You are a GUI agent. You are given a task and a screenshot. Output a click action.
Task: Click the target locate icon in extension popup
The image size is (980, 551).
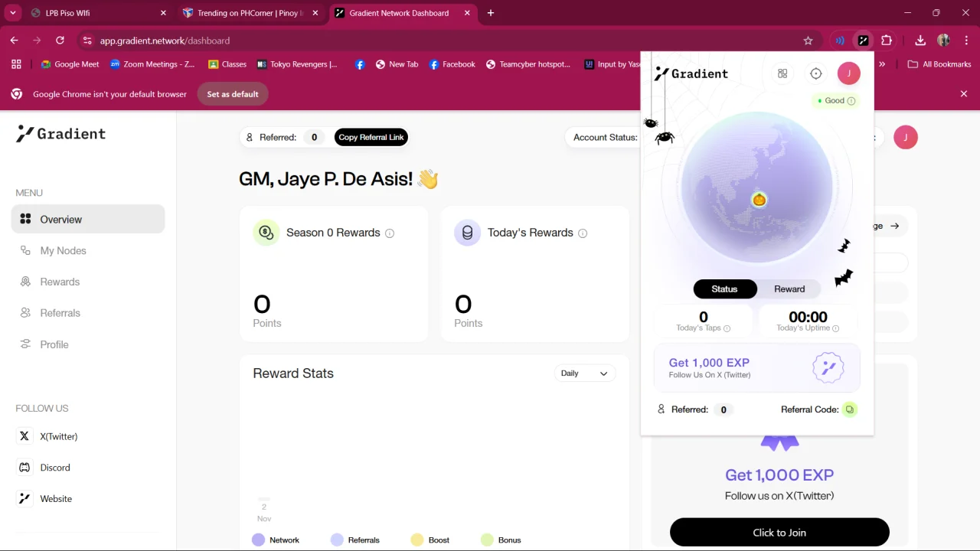[x=816, y=73]
